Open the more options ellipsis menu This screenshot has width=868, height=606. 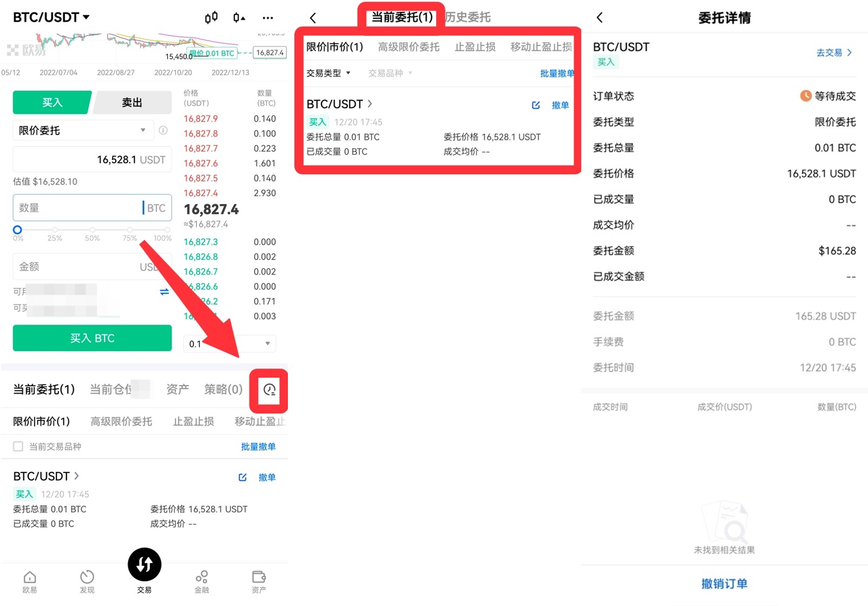click(268, 17)
